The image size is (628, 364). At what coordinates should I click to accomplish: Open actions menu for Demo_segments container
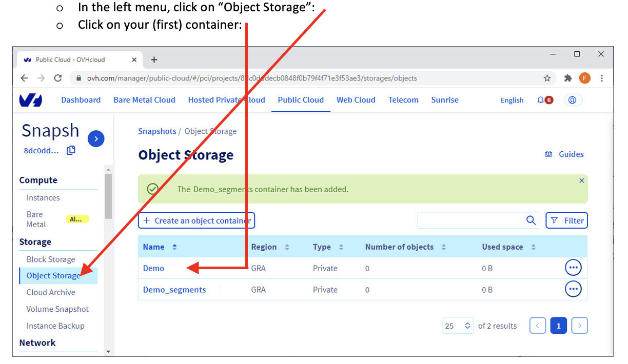[573, 289]
